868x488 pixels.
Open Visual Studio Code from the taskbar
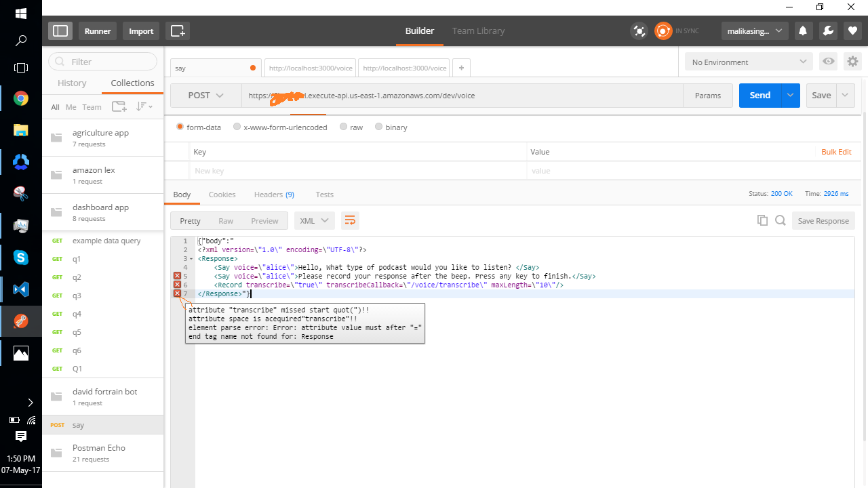click(x=21, y=289)
